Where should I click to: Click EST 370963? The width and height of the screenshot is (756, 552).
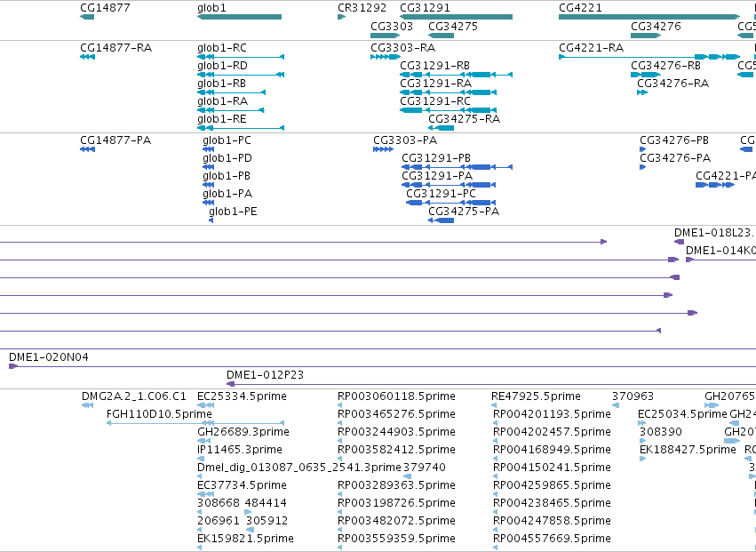click(x=616, y=405)
